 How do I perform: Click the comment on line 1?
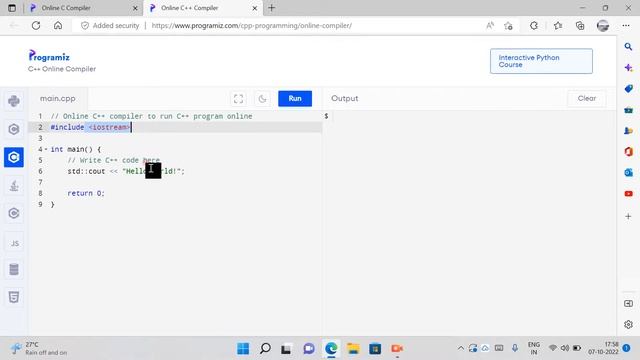click(151, 116)
